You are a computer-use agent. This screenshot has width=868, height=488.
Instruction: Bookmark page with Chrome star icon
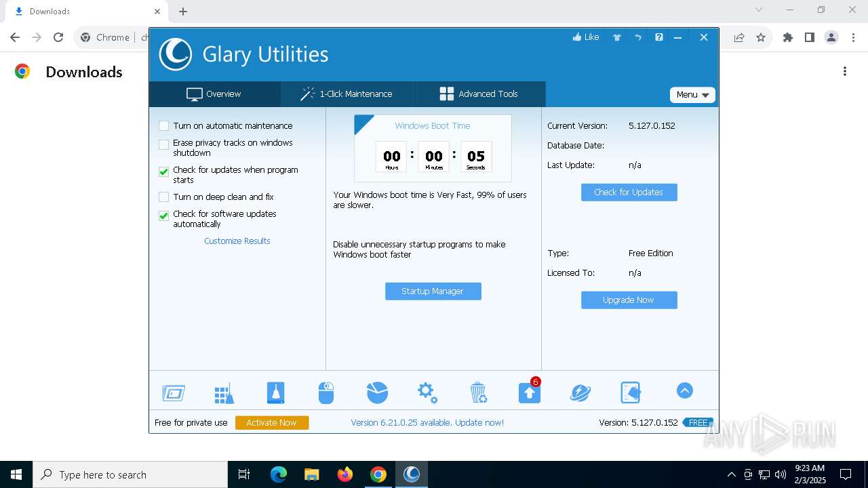click(761, 37)
